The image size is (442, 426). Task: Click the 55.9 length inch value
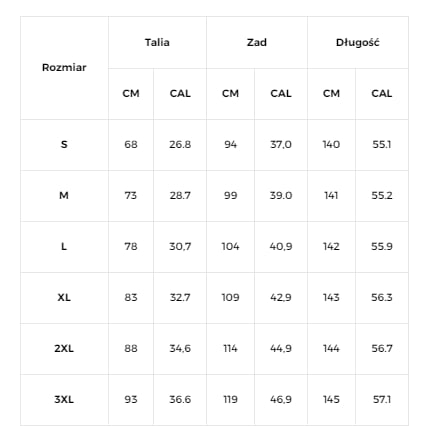point(382,246)
